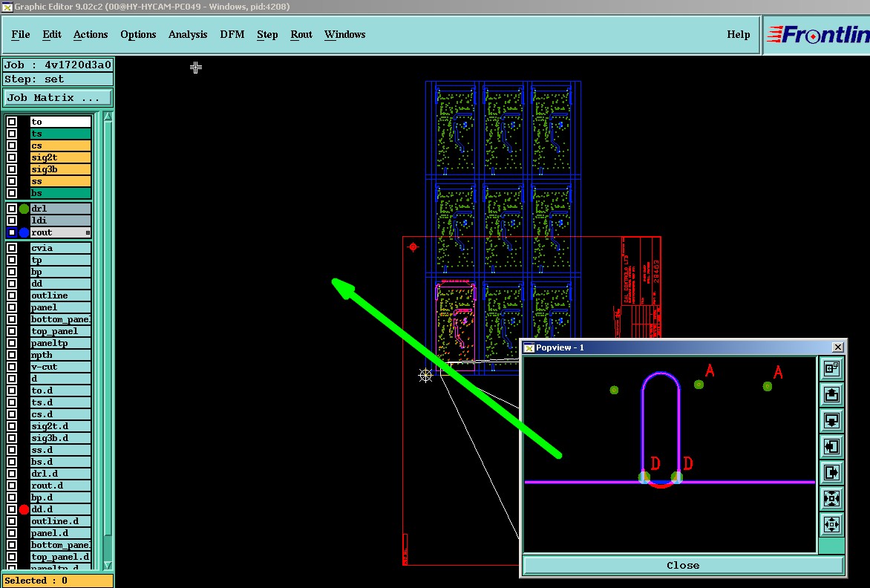Image resolution: width=870 pixels, height=588 pixels.
Task: Open the Help menu button
Action: pyautogui.click(x=738, y=34)
